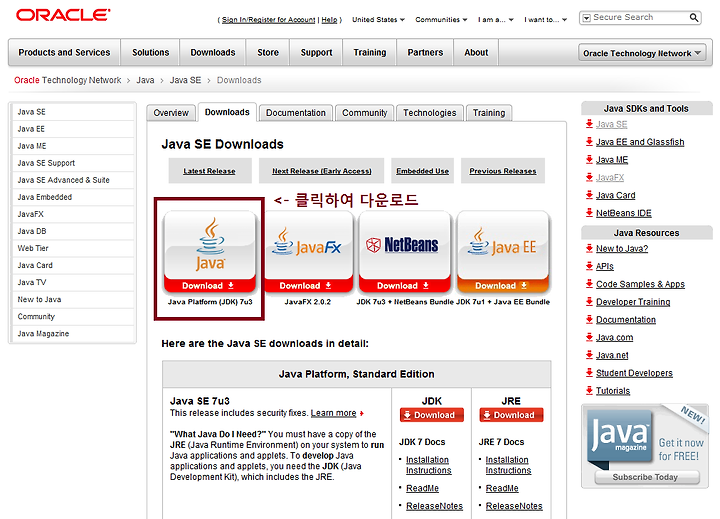This screenshot has width=720, height=519.
Task: Download the Java Platform JDK 7u3 tile
Action: [210, 252]
